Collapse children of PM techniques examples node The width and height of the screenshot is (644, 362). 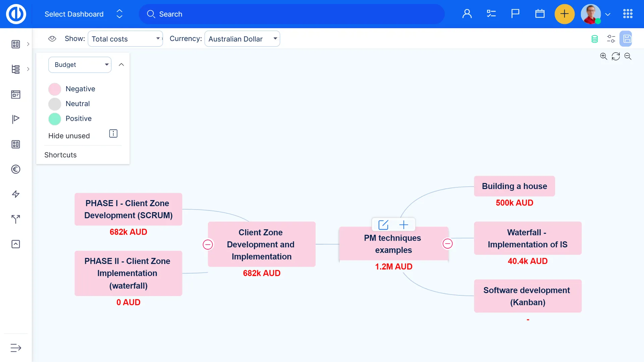pos(447,244)
